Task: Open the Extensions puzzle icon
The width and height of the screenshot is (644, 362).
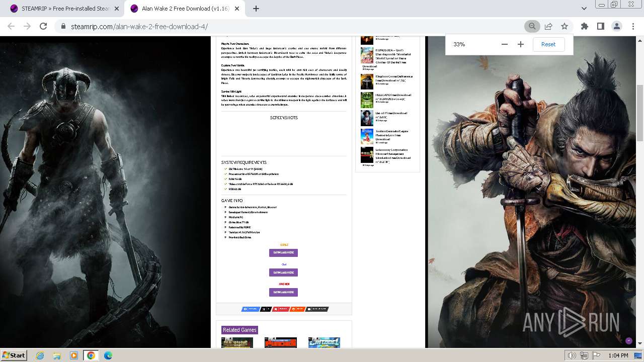Action: click(585, 26)
